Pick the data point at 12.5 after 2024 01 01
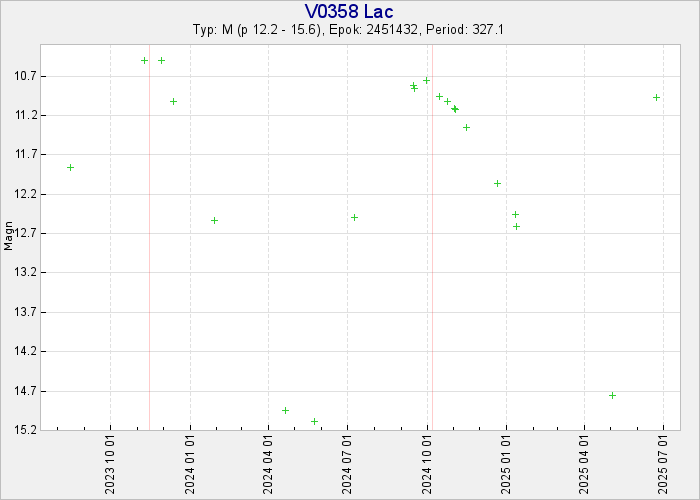The image size is (700, 500). [x=214, y=220]
